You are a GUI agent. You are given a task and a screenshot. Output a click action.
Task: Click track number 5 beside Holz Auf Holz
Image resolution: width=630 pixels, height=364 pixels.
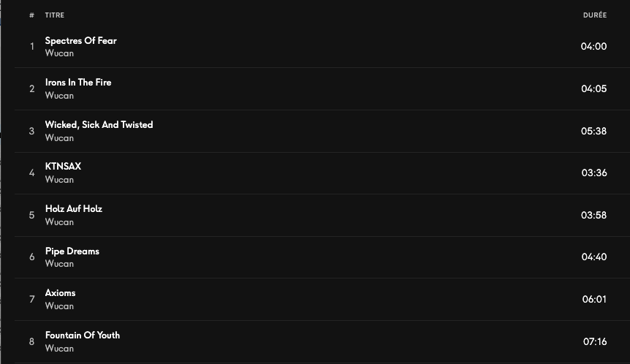click(x=32, y=216)
